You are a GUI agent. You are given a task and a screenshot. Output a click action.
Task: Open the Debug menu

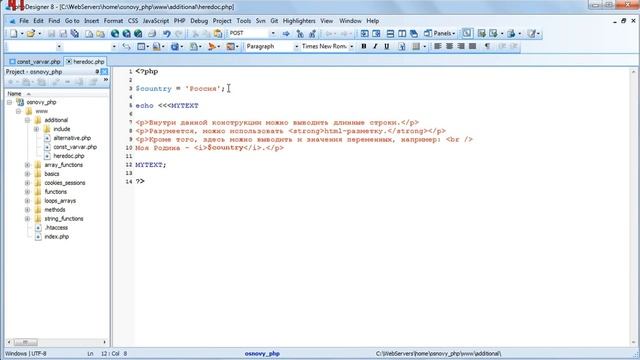click(x=199, y=21)
